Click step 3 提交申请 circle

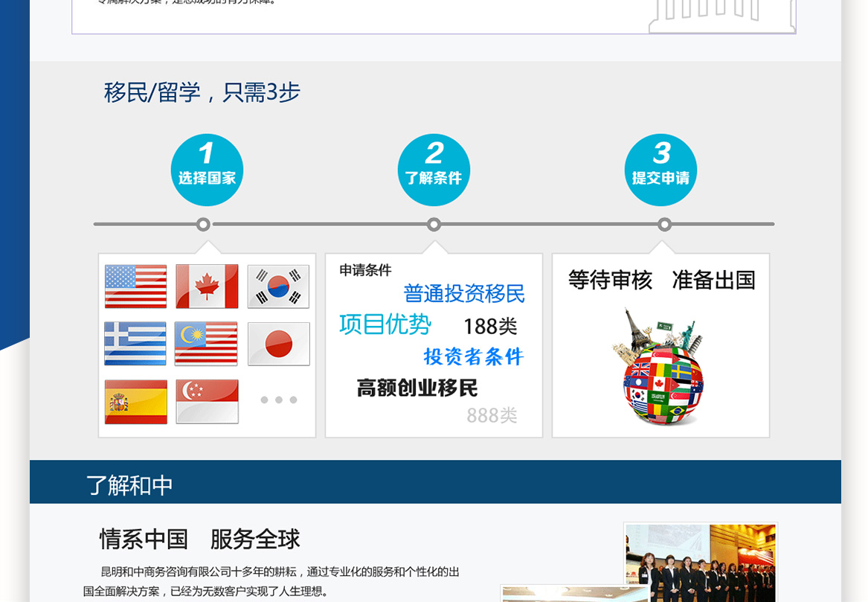(x=660, y=170)
